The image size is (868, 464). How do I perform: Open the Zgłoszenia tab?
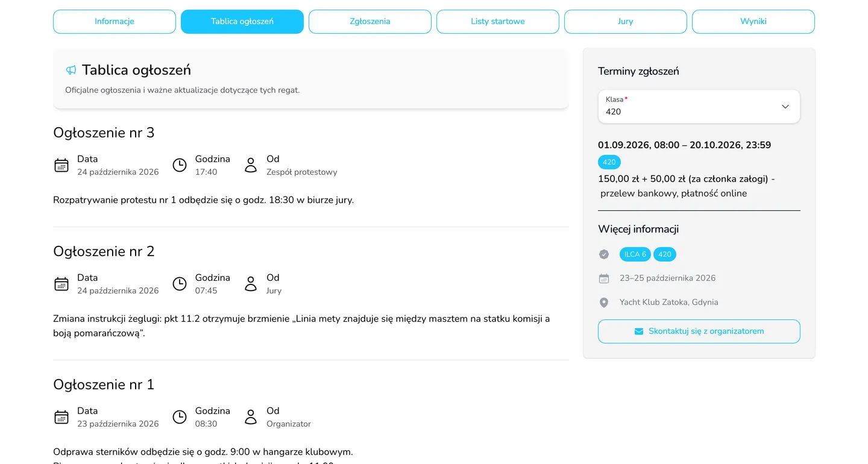tap(370, 22)
